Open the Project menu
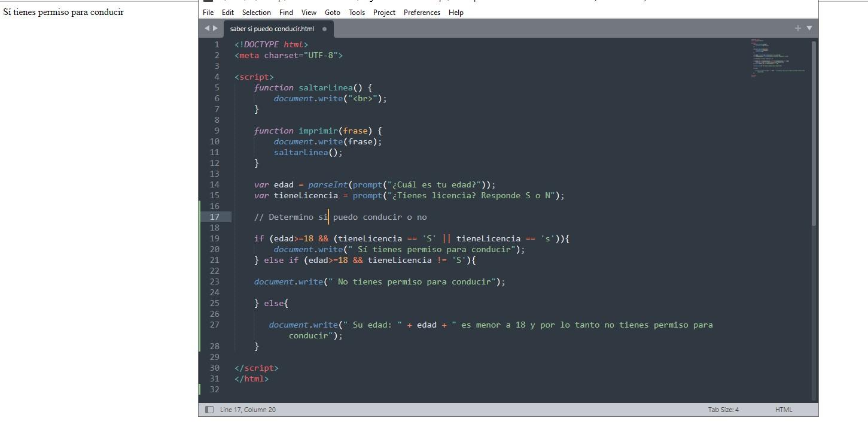 [x=384, y=12]
